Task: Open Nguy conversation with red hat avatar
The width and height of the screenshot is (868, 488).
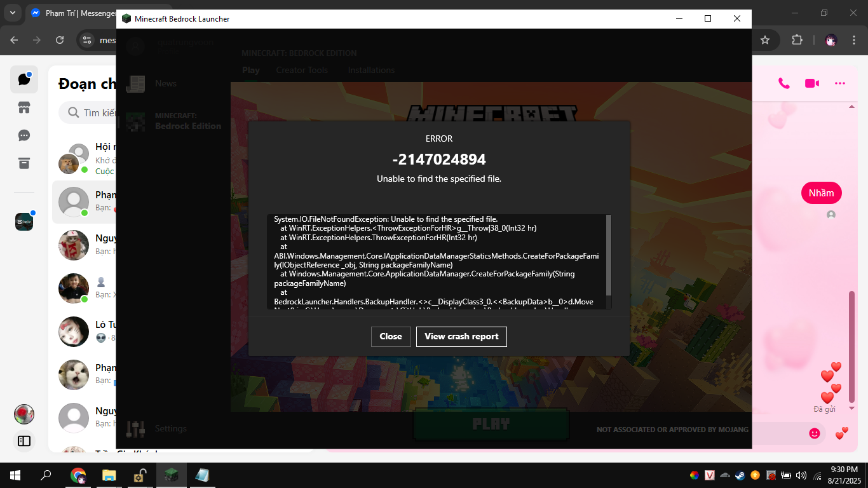Action: pos(85,245)
